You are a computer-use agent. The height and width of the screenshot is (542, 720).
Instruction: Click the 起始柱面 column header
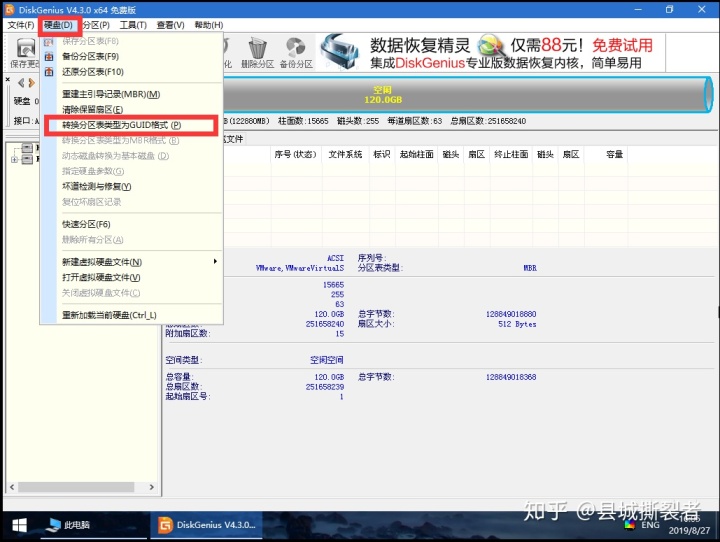[x=416, y=154]
